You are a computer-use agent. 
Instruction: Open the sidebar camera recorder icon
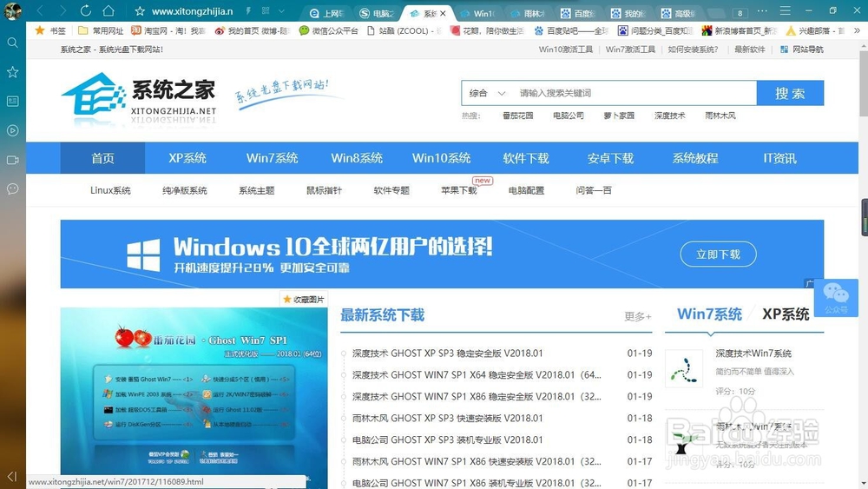coord(12,160)
